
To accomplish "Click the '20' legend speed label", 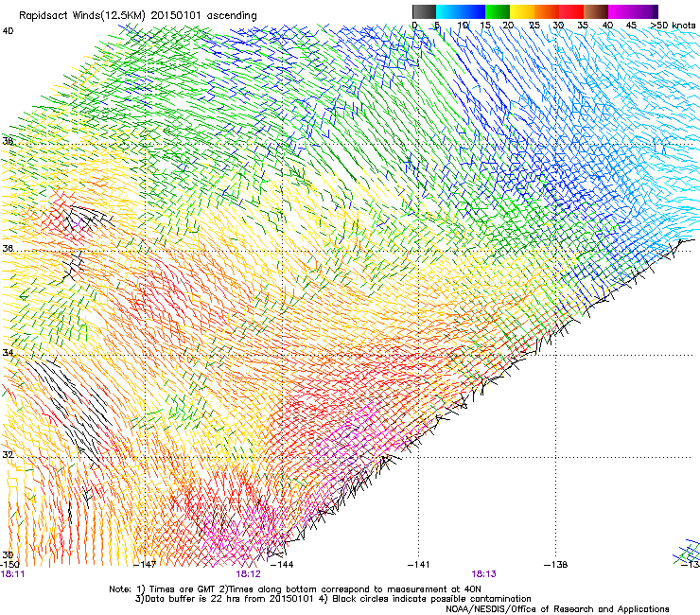I will click(x=508, y=25).
